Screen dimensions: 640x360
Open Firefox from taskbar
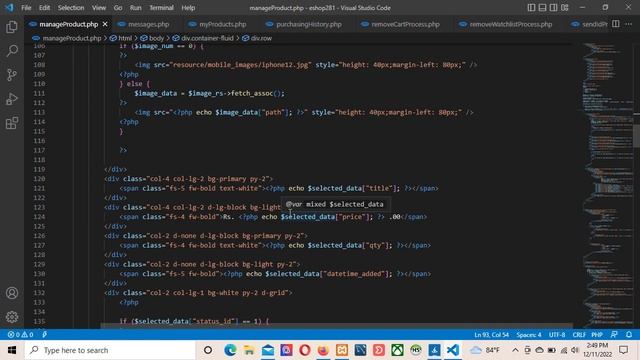click(323, 350)
